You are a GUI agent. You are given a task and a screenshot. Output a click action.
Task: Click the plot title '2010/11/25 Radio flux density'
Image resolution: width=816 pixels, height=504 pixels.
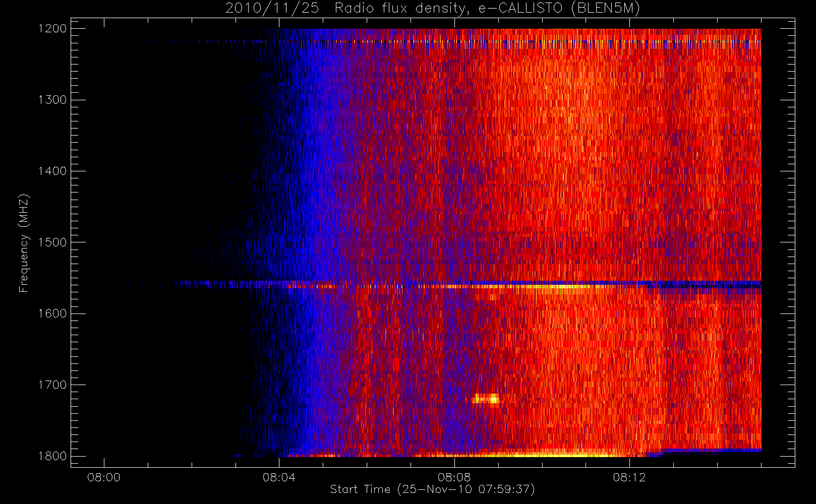[432, 9]
